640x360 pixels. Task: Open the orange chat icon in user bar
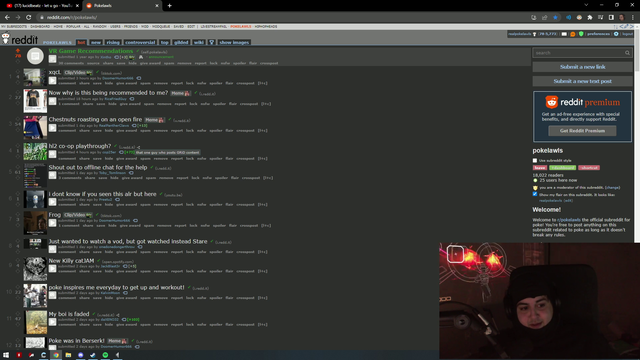point(573,34)
